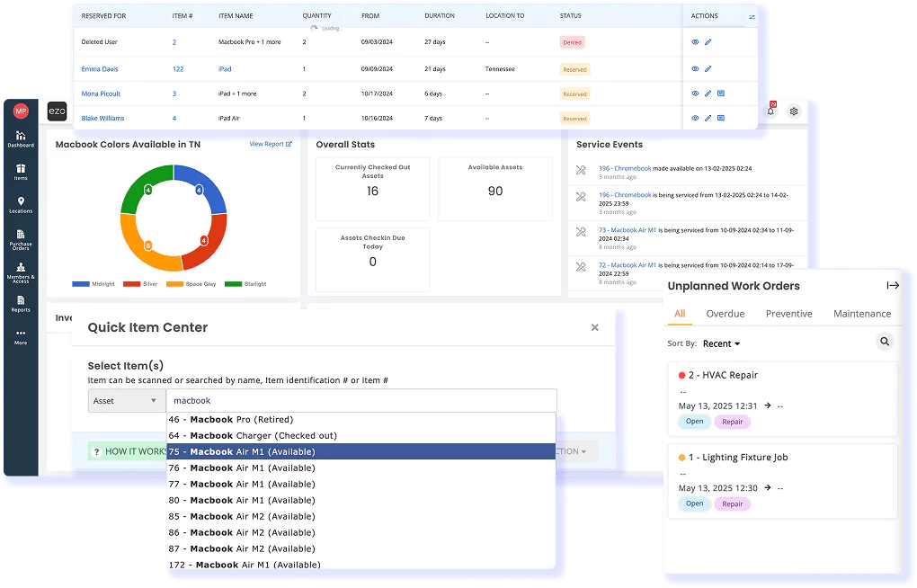Open the Items section in sidebar

point(21,172)
